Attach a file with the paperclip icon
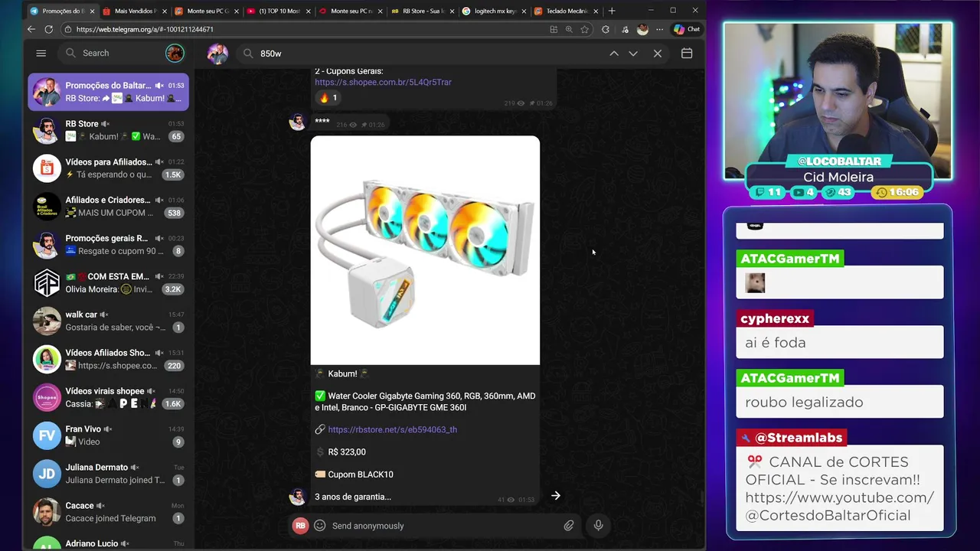 tap(569, 526)
